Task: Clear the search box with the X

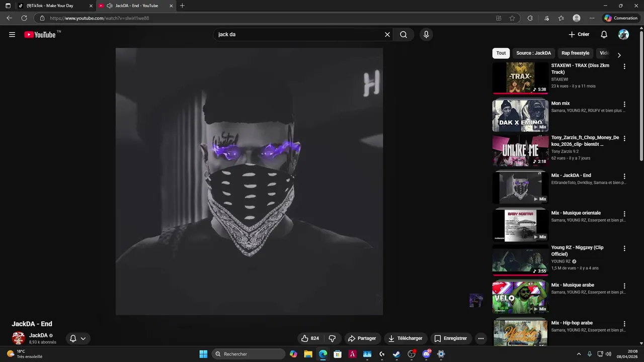Action: (x=387, y=35)
